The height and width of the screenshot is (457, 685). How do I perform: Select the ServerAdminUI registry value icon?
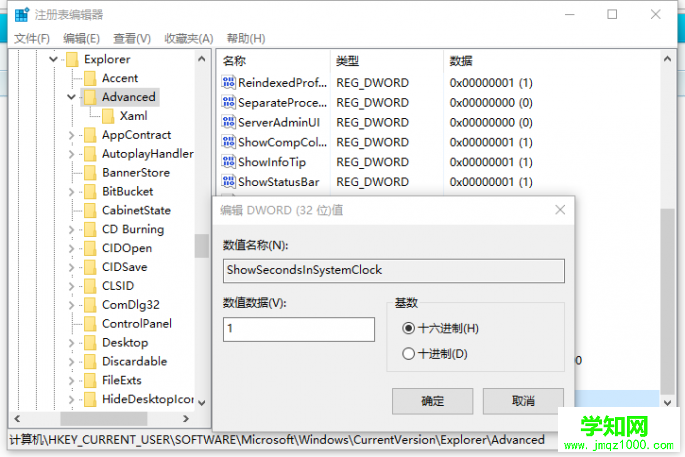tap(228, 122)
